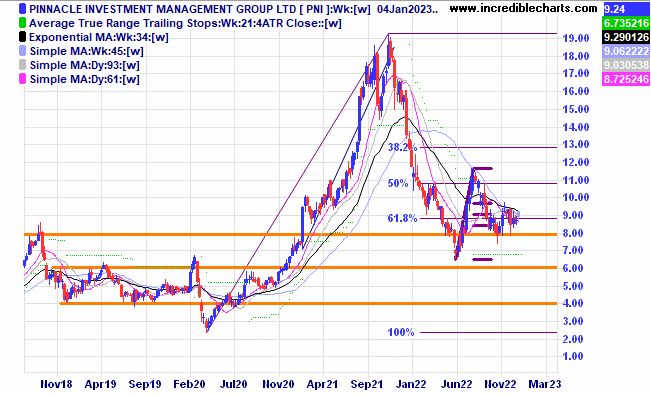This screenshot has width=651, height=395.
Task: Click the 100% Fibonacci retracement label
Action: pyautogui.click(x=401, y=332)
